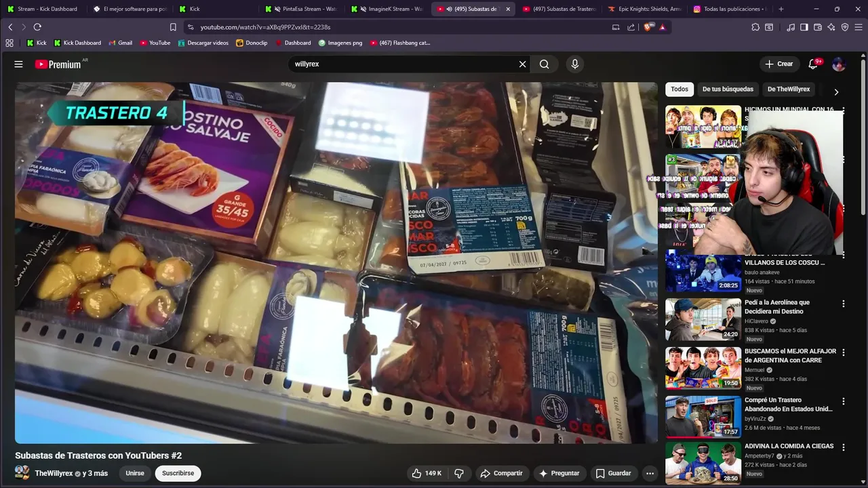
Task: Share video with Compartir button
Action: click(501, 473)
